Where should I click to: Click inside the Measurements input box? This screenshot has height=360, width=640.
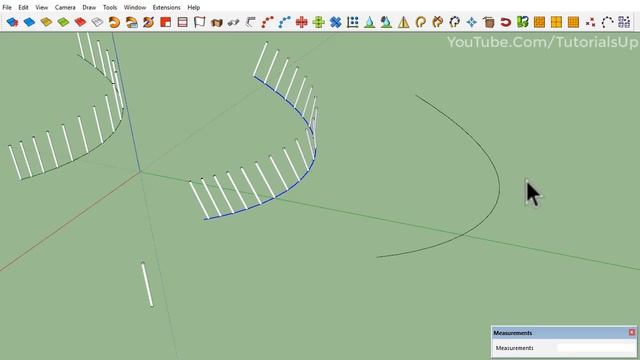(596, 348)
